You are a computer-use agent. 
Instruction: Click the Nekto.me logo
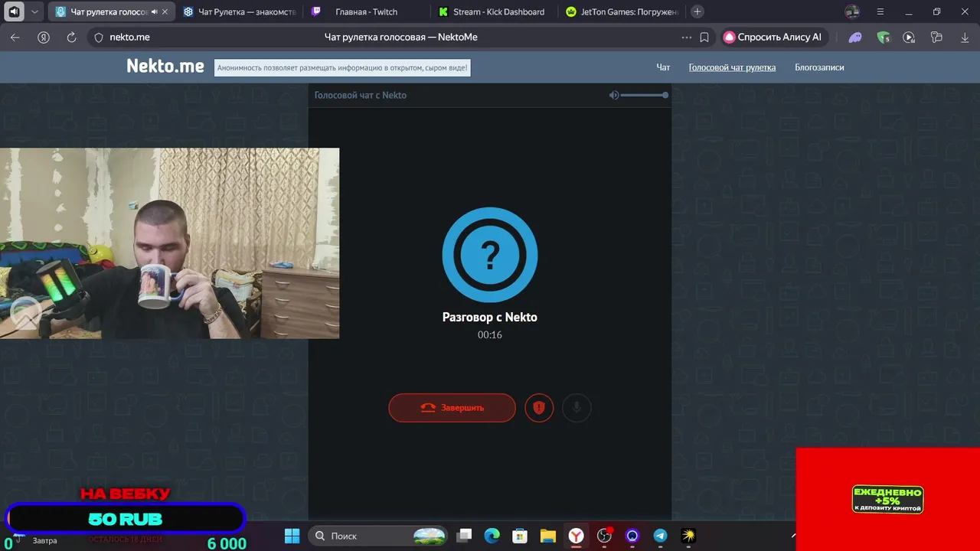[x=165, y=67]
